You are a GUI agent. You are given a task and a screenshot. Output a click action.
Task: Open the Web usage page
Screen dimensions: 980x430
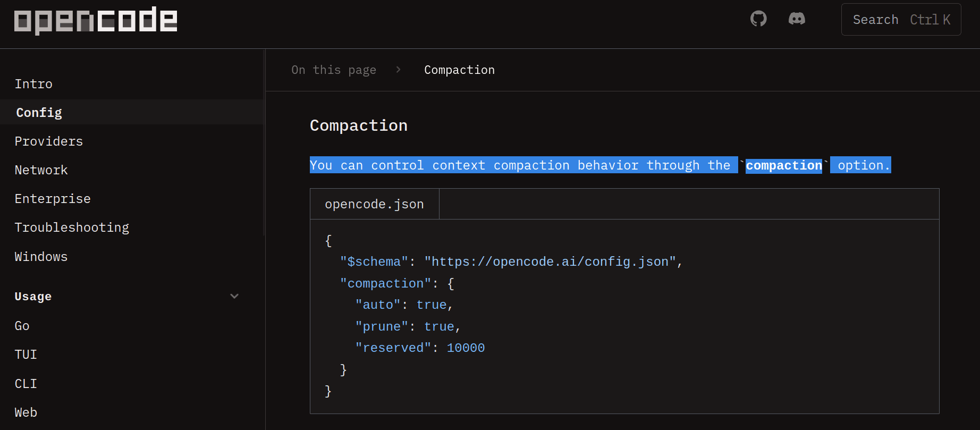[26, 412]
